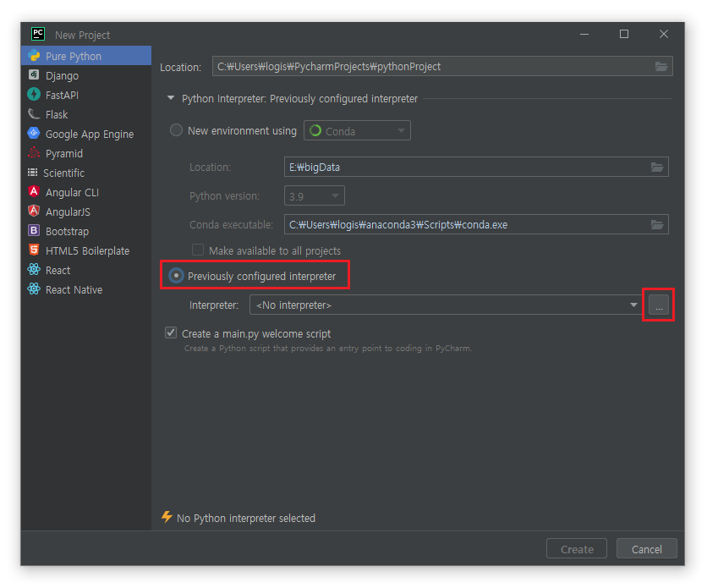
Task: Browse folder for Conda executable path
Action: pos(657,224)
